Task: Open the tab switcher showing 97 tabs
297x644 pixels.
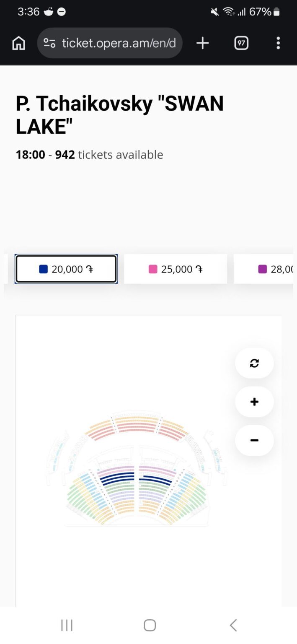Action: coord(241,43)
